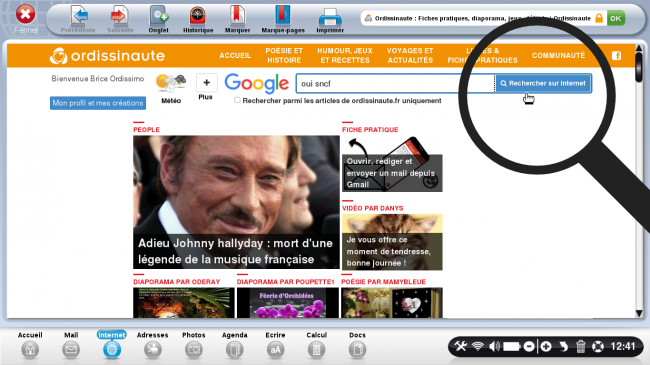
Task: Click the Facebook icon in header
Action: tap(616, 56)
